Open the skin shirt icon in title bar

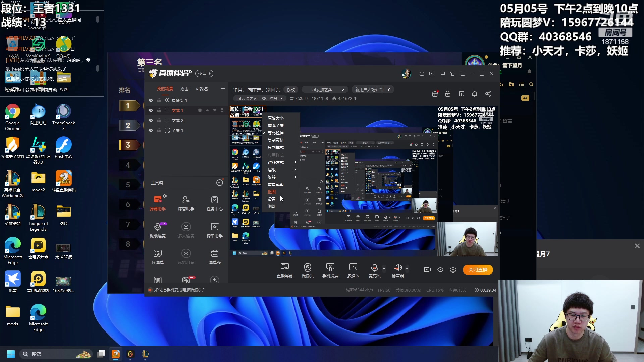453,74
